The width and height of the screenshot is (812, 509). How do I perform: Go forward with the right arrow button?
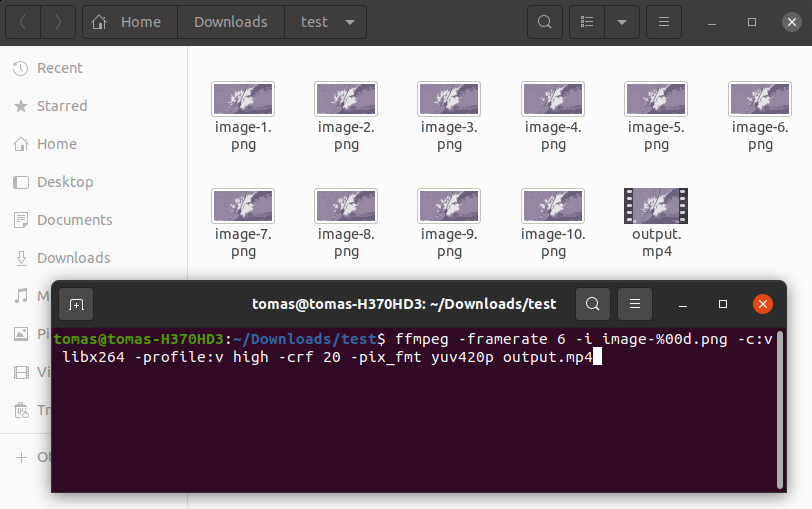point(58,22)
